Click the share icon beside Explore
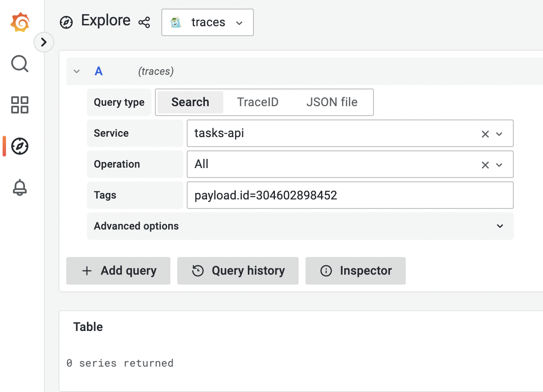The height and width of the screenshot is (392, 543). (x=144, y=22)
